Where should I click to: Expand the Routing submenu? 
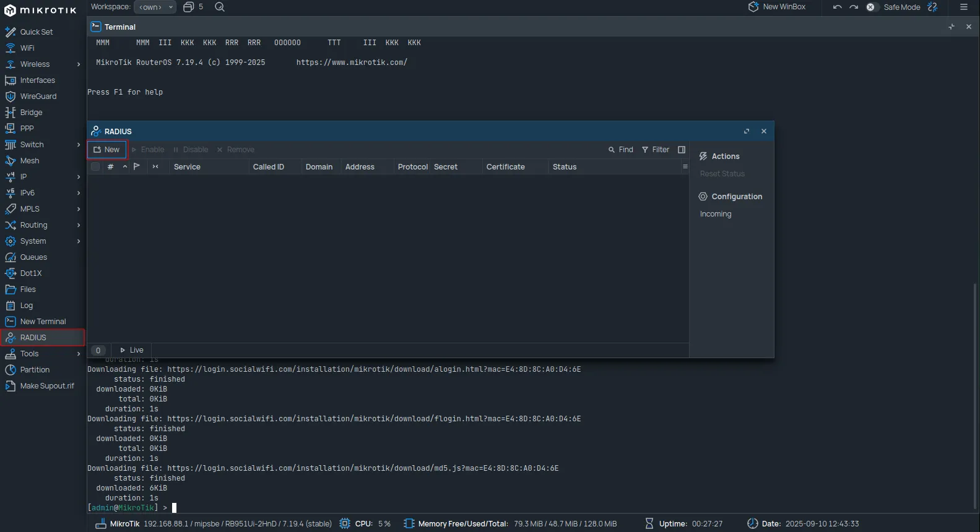79,225
